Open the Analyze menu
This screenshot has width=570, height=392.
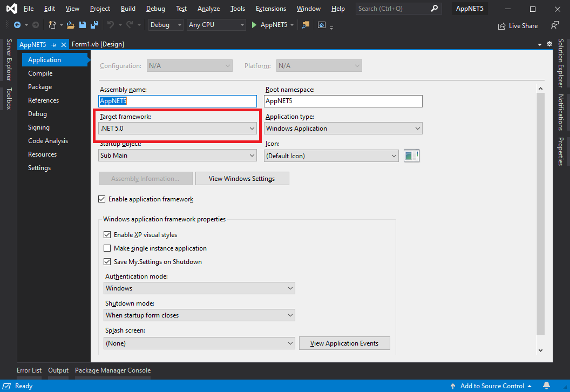209,8
